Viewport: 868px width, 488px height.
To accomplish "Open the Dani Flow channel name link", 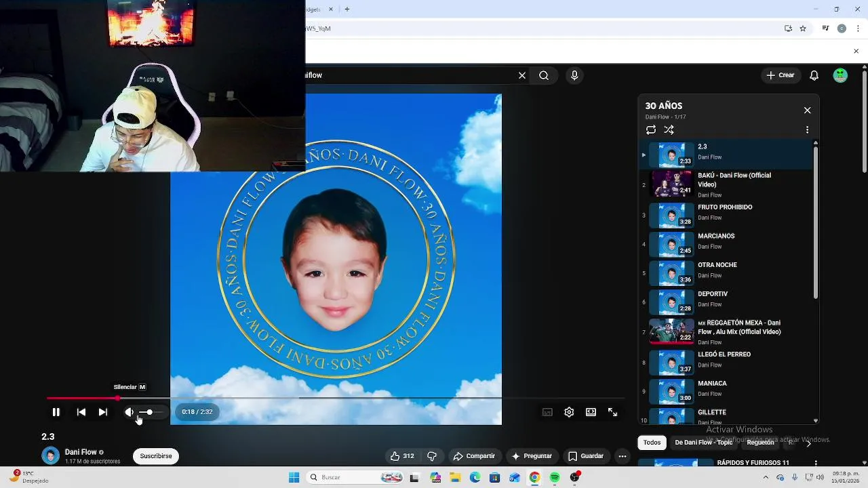I will click(81, 452).
